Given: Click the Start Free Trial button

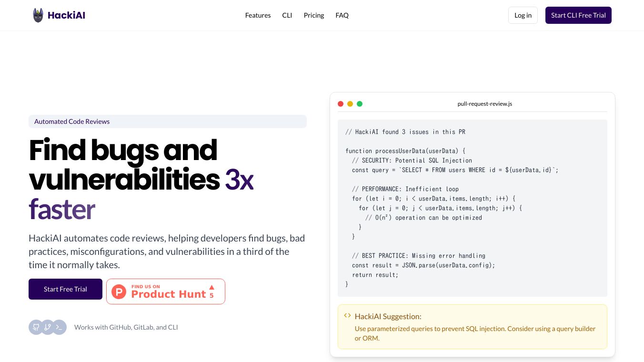Looking at the screenshot, I should click(x=65, y=289).
